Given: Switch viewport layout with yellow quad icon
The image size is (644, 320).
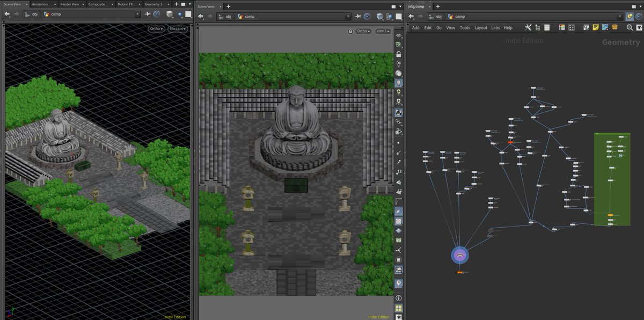Looking at the screenshot, I should point(399,308).
